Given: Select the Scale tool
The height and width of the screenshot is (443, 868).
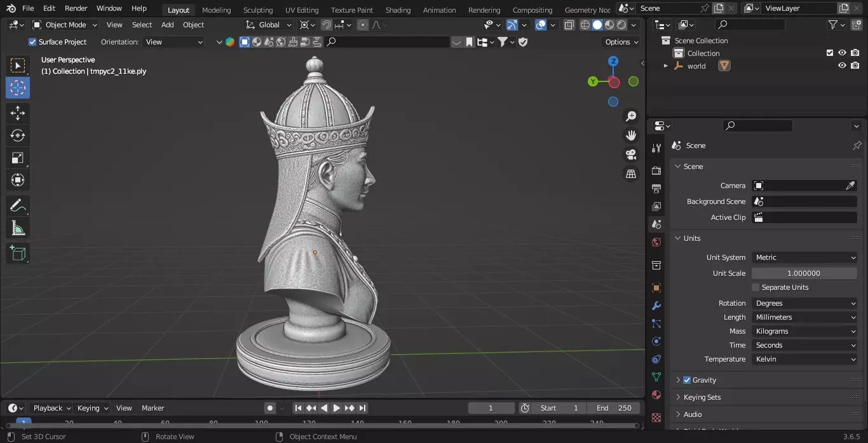Looking at the screenshot, I should 18,158.
